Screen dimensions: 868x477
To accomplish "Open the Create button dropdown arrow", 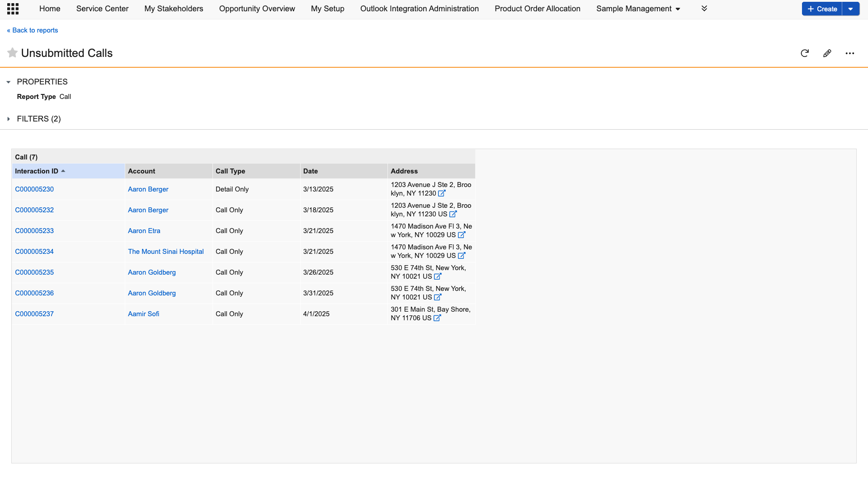I will (x=850, y=9).
